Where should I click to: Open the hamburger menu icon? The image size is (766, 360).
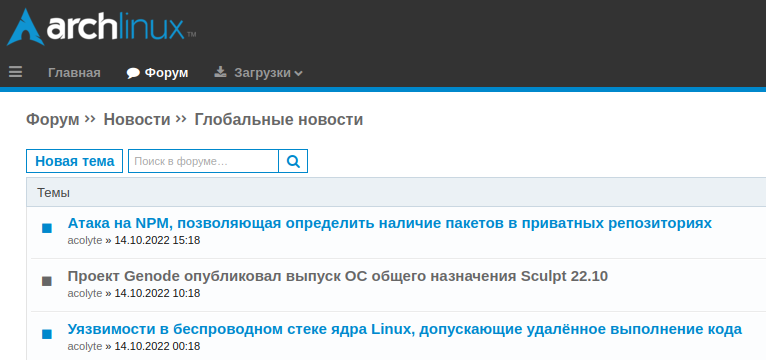click(16, 73)
